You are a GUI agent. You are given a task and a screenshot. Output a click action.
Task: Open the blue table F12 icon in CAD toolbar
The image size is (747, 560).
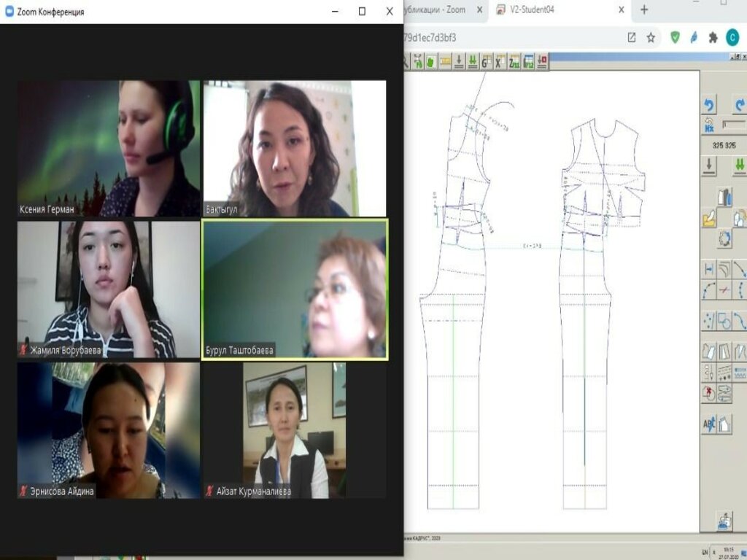[x=528, y=62]
